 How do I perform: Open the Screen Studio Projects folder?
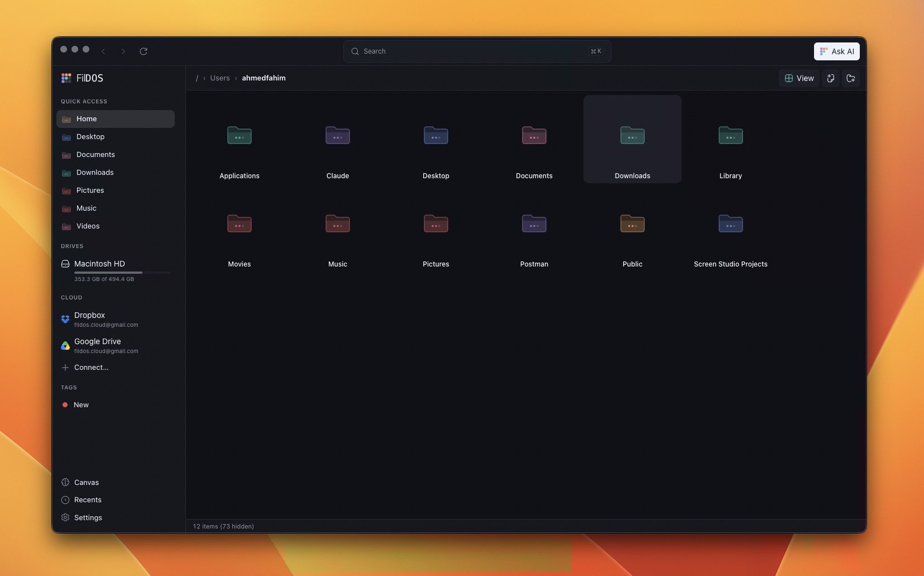tap(731, 223)
